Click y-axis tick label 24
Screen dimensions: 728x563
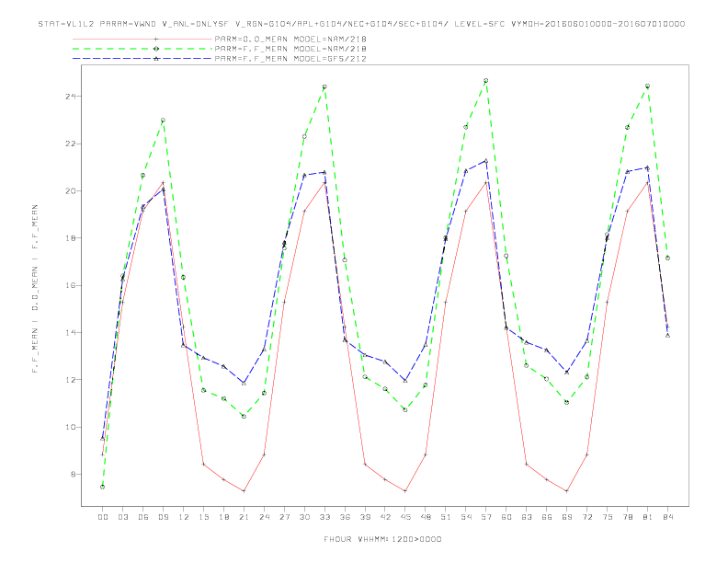(x=71, y=97)
